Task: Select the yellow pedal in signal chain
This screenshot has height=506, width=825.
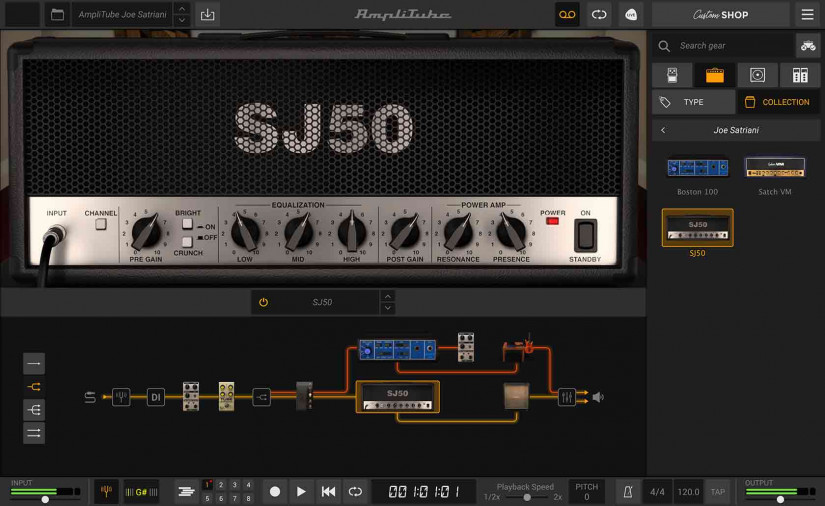Action: 226,396
